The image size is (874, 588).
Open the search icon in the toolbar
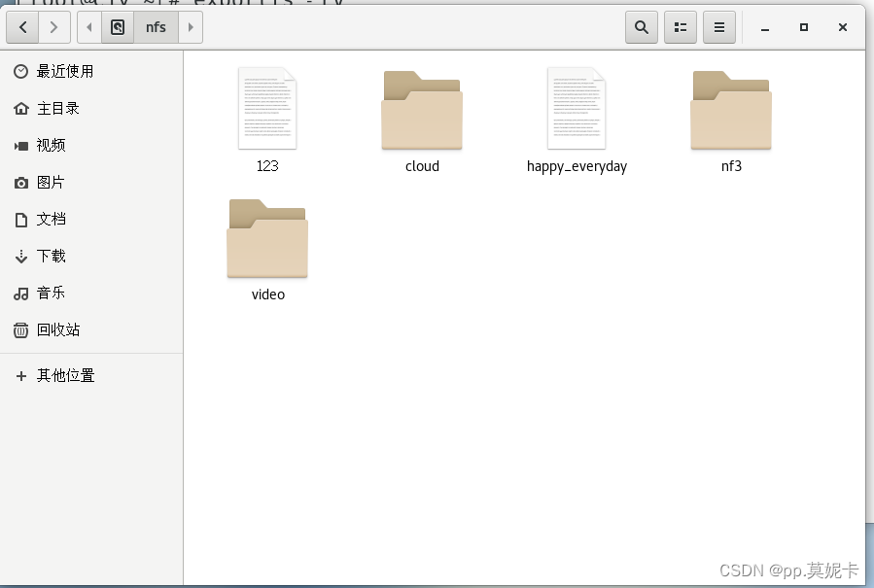(641, 27)
